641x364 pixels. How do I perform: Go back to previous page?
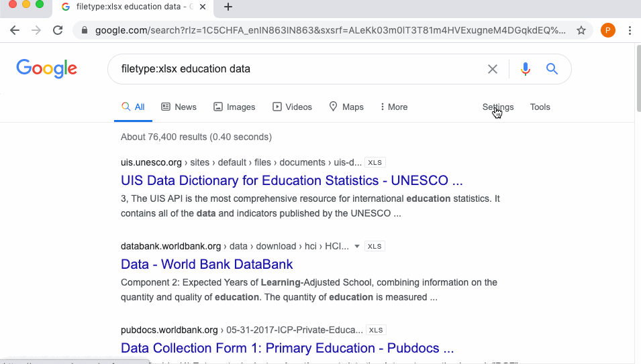(15, 30)
